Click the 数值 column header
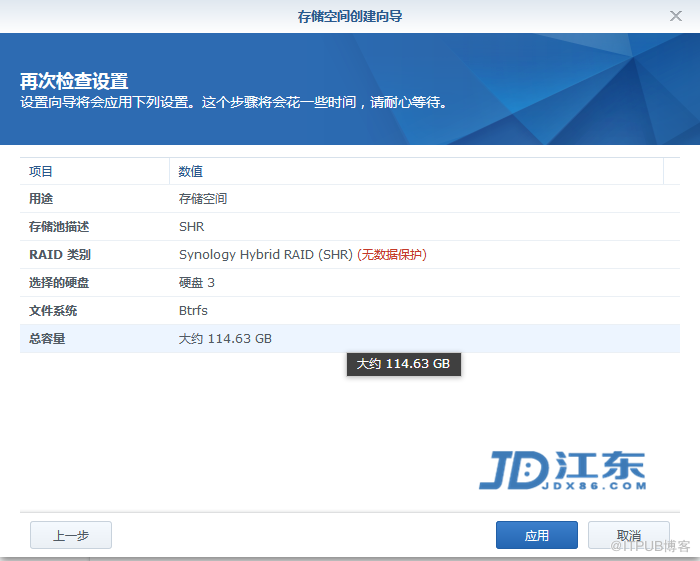The image size is (700, 561). pos(191,172)
